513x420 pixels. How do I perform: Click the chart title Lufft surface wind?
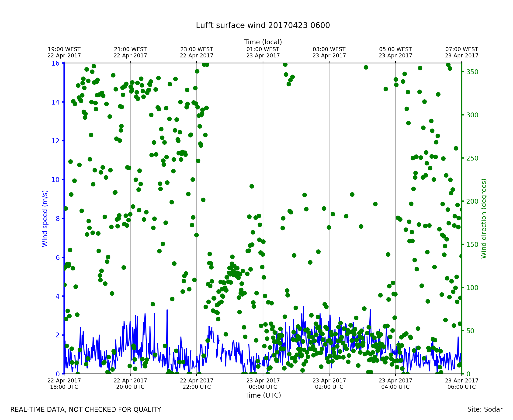coord(263,25)
